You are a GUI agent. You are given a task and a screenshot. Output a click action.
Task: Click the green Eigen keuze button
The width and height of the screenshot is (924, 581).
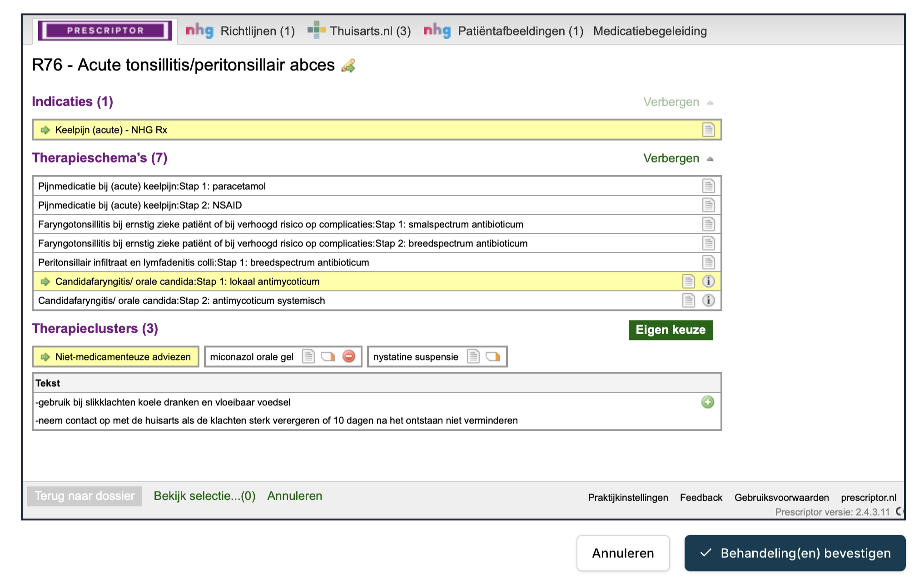pyautogui.click(x=671, y=330)
